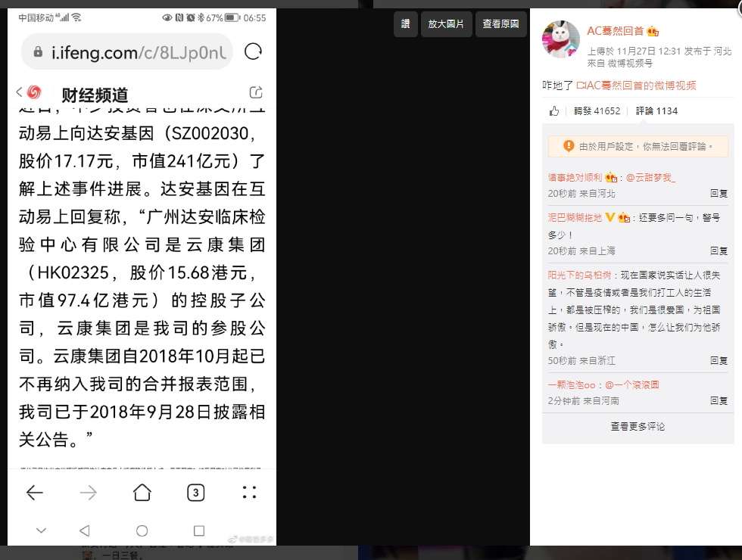Click the i.ifeng.com URL bar in the phone screenshot
The height and width of the screenshot is (560, 742).
pyautogui.click(x=127, y=52)
